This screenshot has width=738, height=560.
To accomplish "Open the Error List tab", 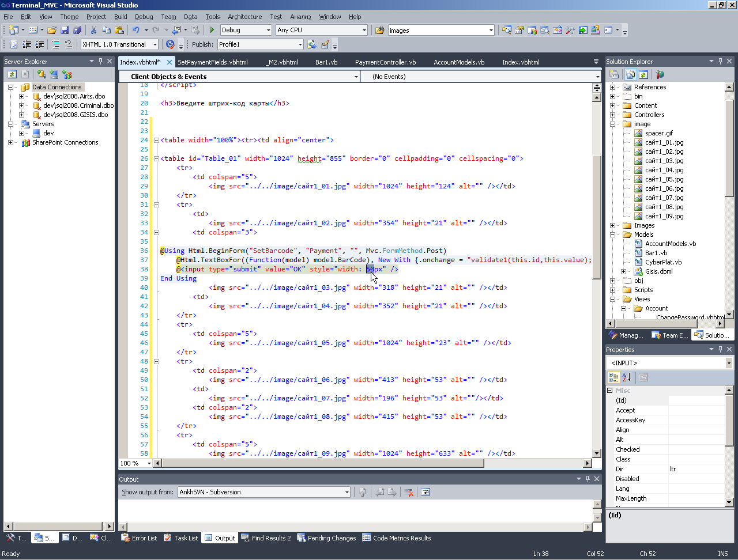I will point(139,538).
